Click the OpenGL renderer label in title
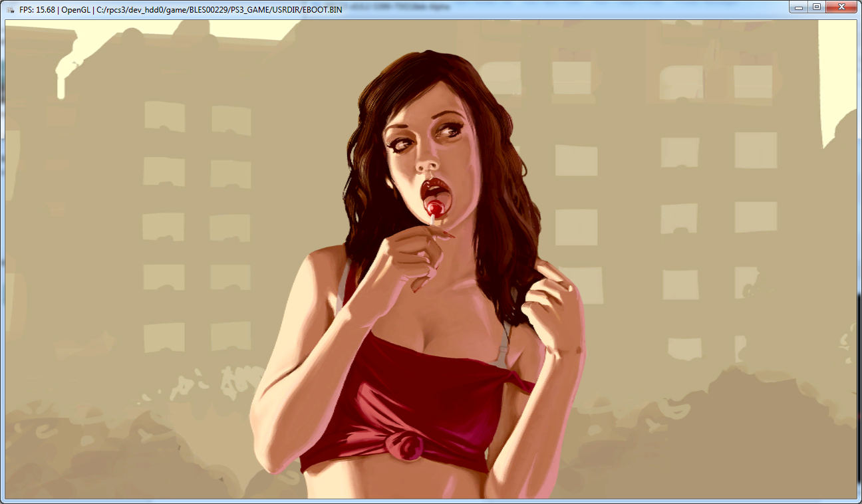Screen dimensions: 862x504 click(x=76, y=10)
